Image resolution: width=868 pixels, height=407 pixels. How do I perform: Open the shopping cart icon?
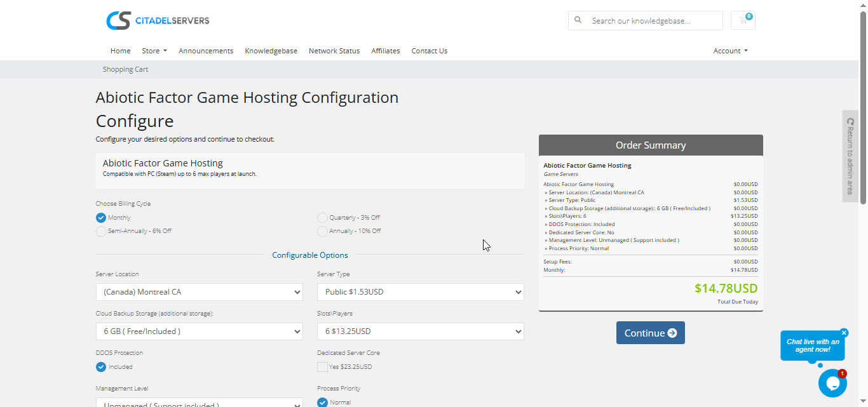pos(743,20)
